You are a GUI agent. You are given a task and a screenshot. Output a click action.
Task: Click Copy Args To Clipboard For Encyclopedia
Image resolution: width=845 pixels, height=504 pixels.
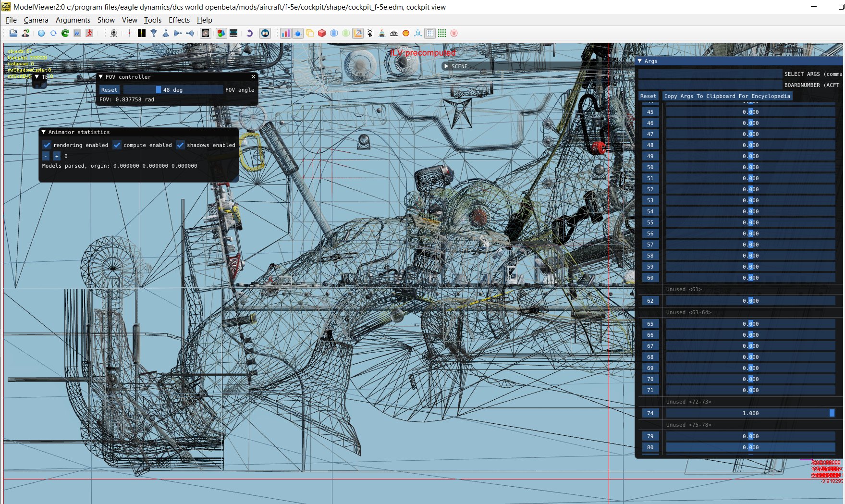click(727, 96)
